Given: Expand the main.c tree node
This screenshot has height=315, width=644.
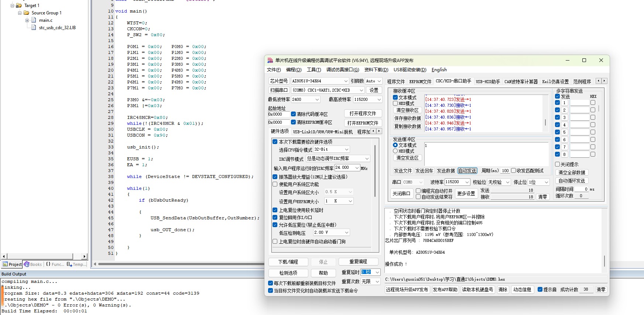Looking at the screenshot, I should (27, 20).
